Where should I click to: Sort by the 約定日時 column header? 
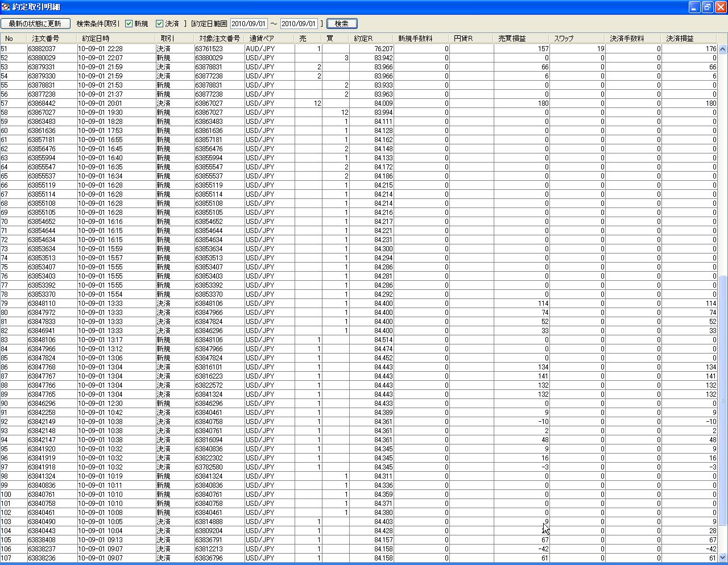tap(115, 39)
